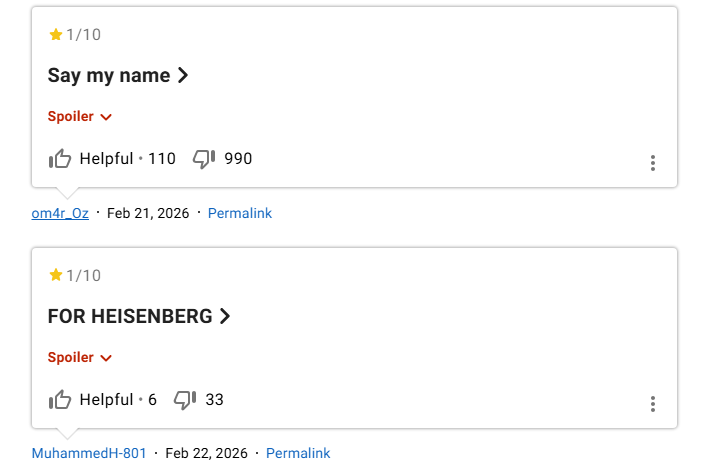Open more options for "Say my name" review
The height and width of the screenshot is (460, 708).
click(653, 163)
